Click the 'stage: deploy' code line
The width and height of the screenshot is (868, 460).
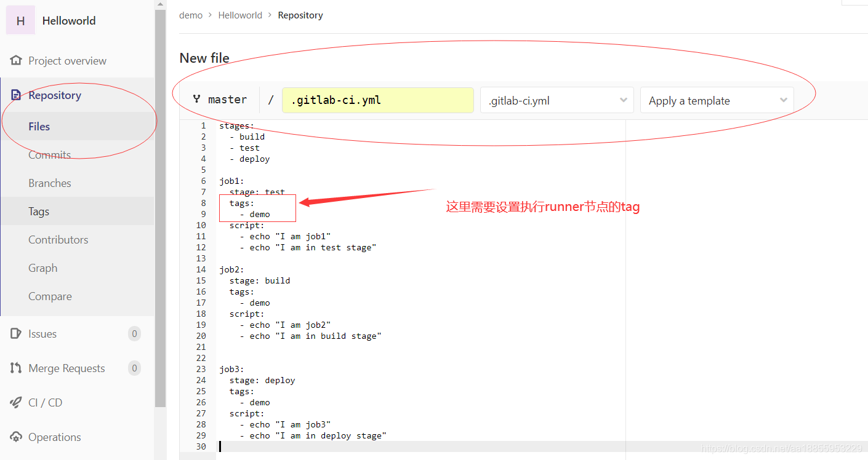click(x=262, y=380)
